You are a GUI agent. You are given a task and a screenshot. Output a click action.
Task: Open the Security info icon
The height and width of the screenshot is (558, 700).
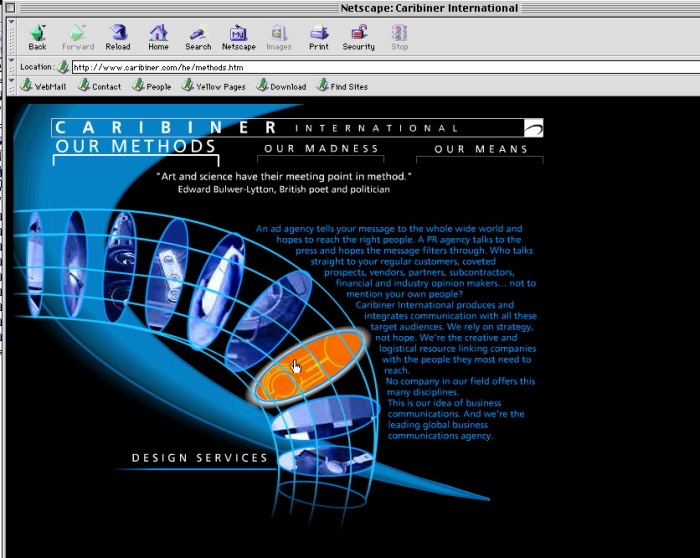click(x=358, y=37)
